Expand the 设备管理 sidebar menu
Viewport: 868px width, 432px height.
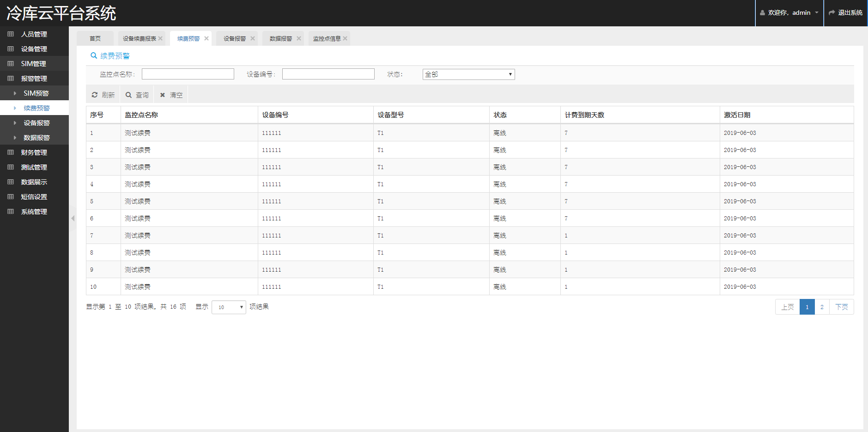click(x=34, y=49)
